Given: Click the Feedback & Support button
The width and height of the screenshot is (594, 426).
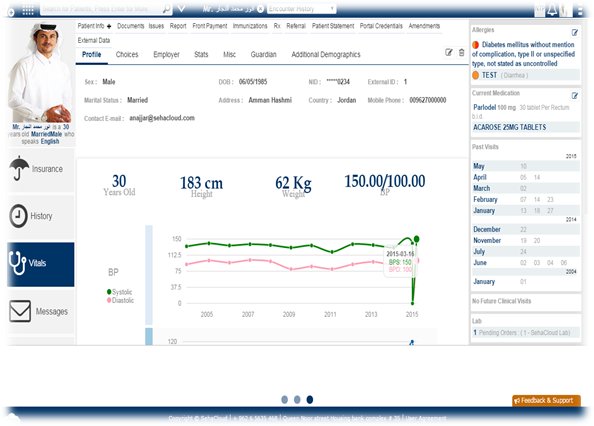Looking at the screenshot, I should click(x=546, y=400).
